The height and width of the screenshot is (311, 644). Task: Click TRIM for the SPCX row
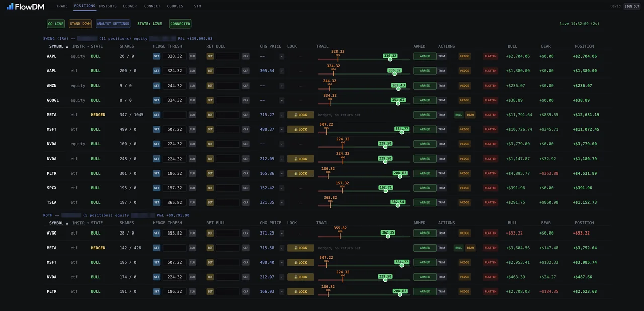442,188
